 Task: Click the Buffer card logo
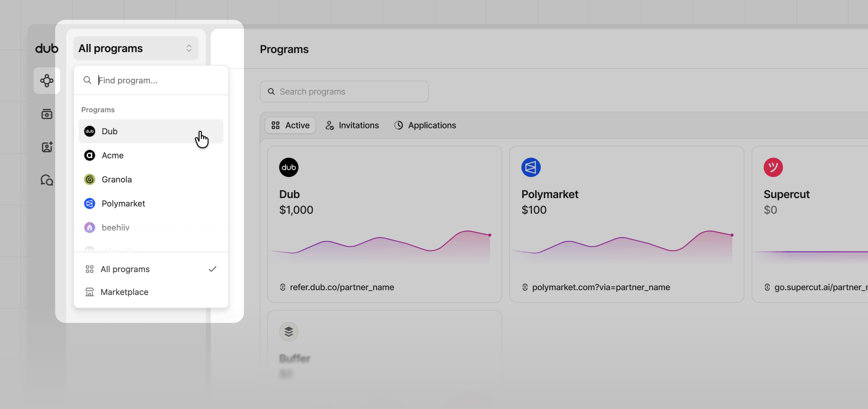coord(289,332)
